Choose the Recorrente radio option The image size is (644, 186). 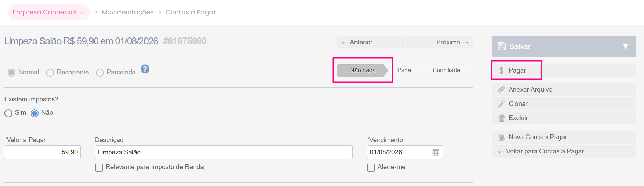point(50,73)
